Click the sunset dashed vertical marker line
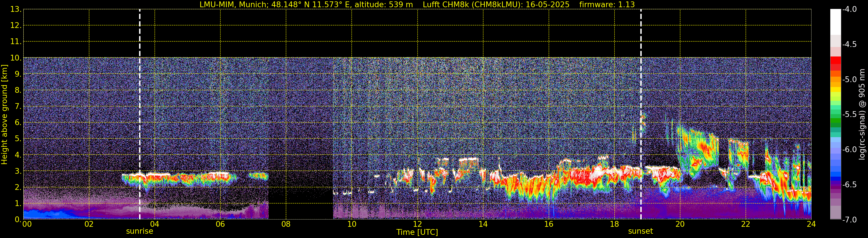This screenshot has height=238, width=868. click(641, 114)
